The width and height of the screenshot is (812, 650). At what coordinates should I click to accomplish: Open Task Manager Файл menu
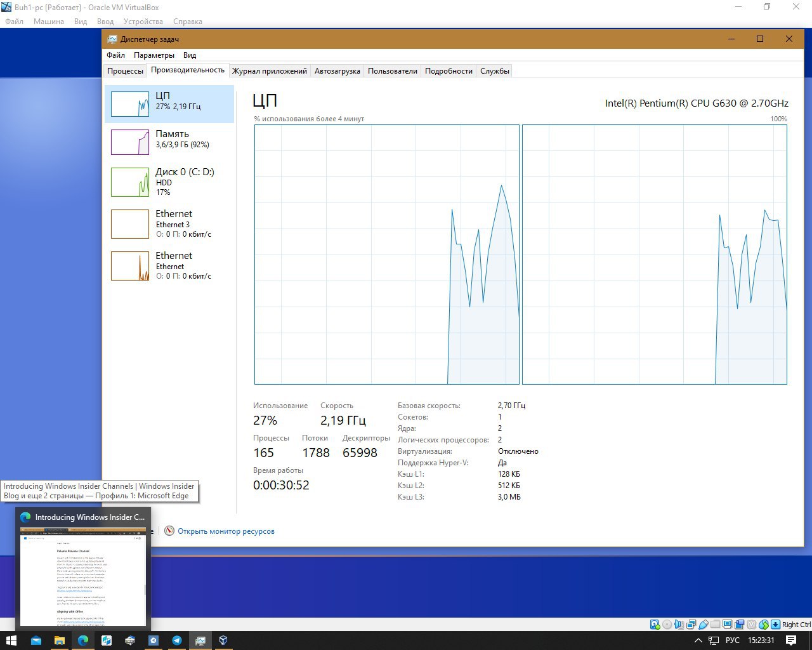[x=116, y=55]
